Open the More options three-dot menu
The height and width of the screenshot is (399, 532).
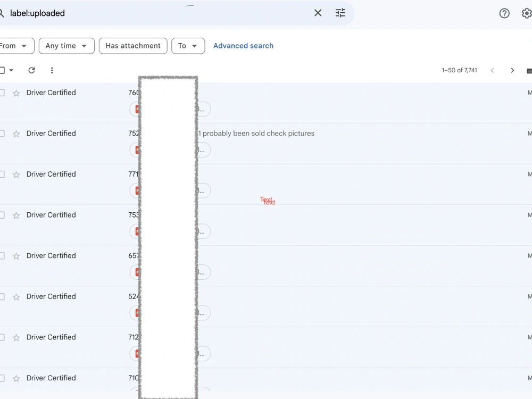pos(52,70)
